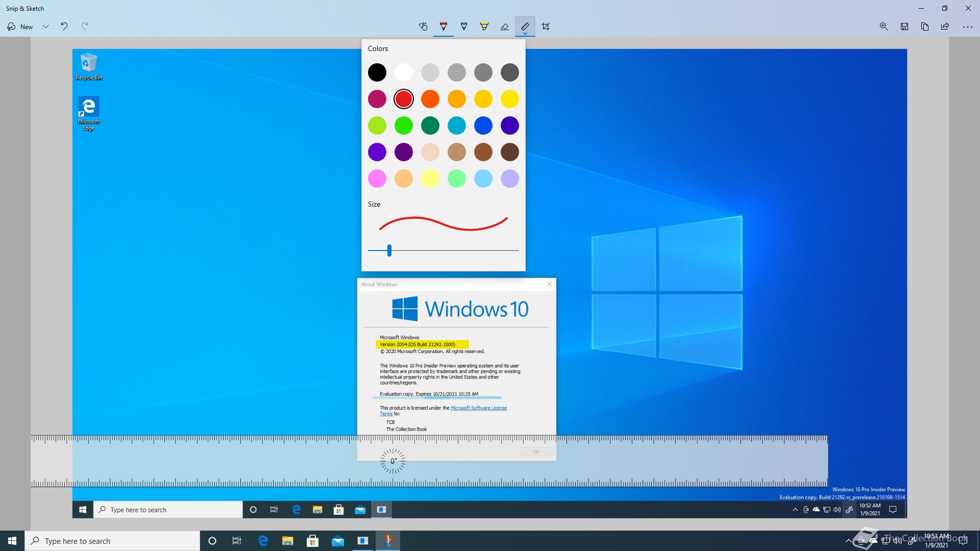The width and height of the screenshot is (980, 551).
Task: Expand the New snip delay dropdown
Action: tap(46, 27)
